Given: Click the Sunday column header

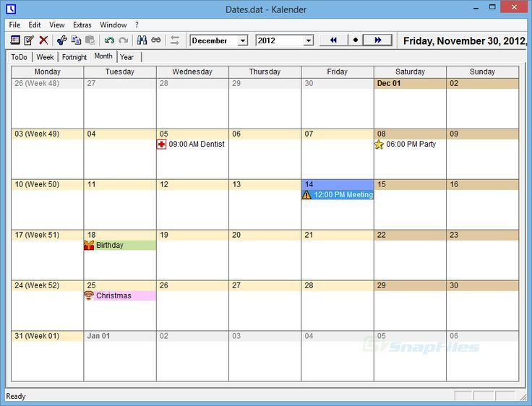Looking at the screenshot, I should [x=482, y=72].
